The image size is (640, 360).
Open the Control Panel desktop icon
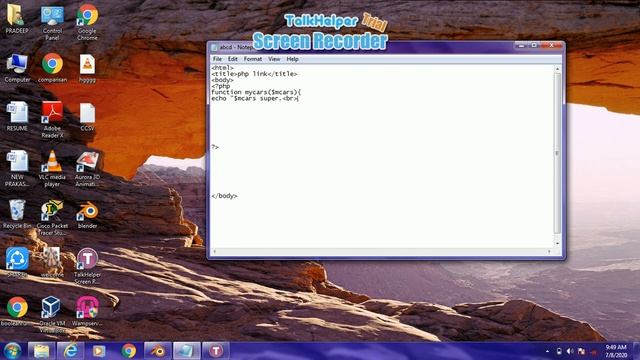click(52, 23)
